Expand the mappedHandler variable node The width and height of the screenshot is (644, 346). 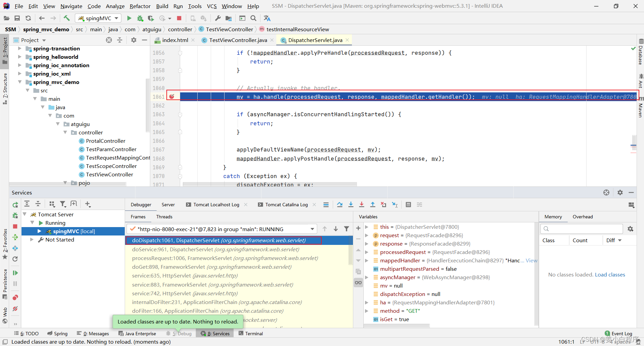pos(367,261)
